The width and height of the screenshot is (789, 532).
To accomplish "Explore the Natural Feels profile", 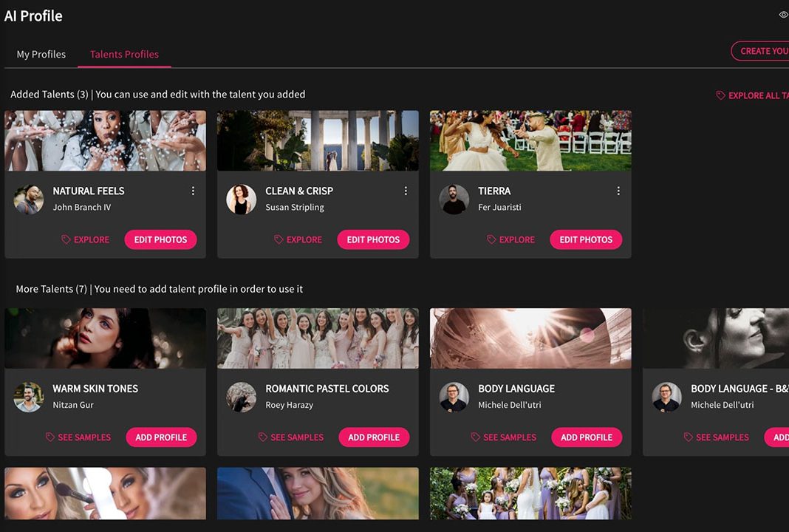I will point(86,239).
